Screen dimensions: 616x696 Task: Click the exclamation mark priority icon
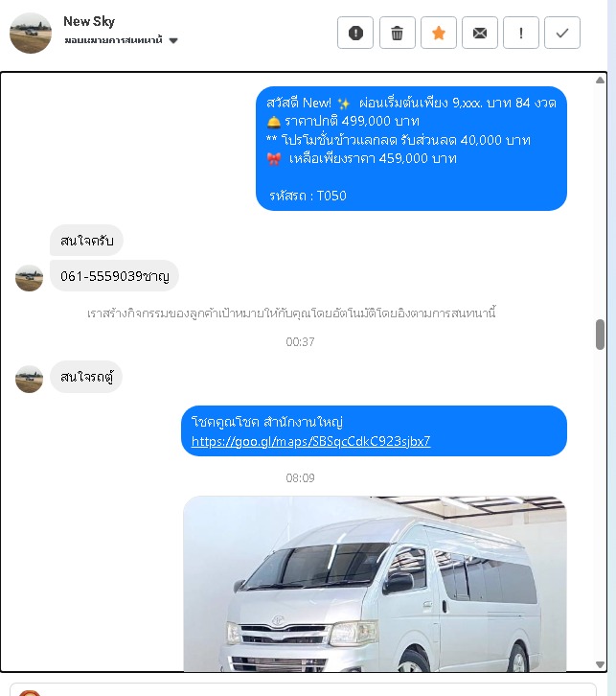tap(521, 33)
